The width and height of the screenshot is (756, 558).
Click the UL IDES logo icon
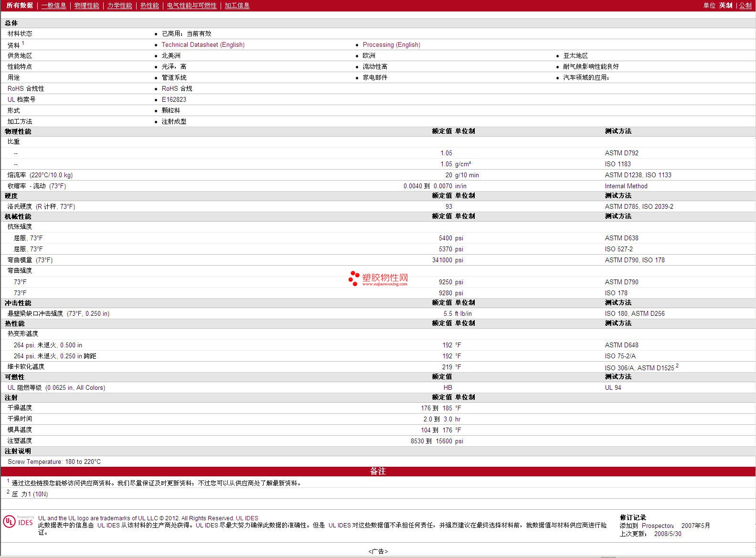coord(18,521)
